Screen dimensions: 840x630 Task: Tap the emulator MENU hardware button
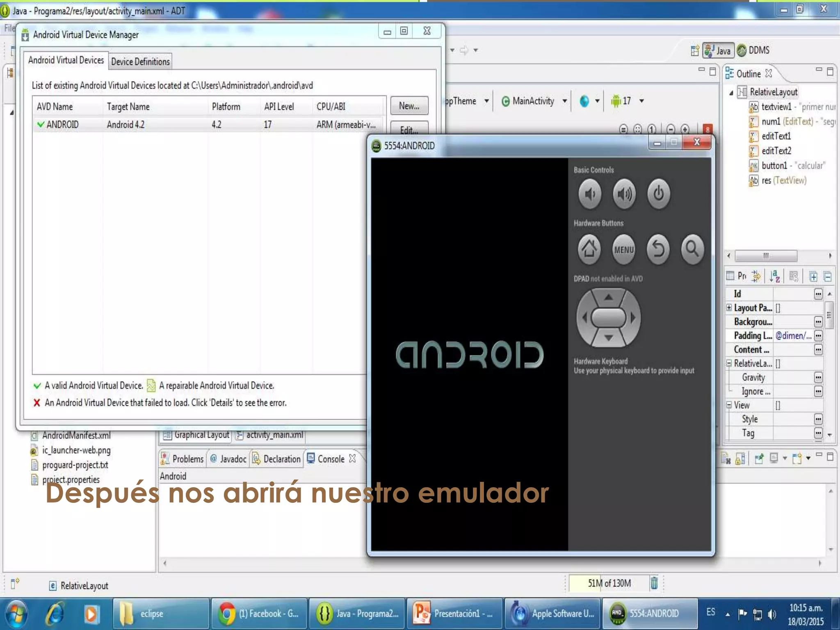624,249
